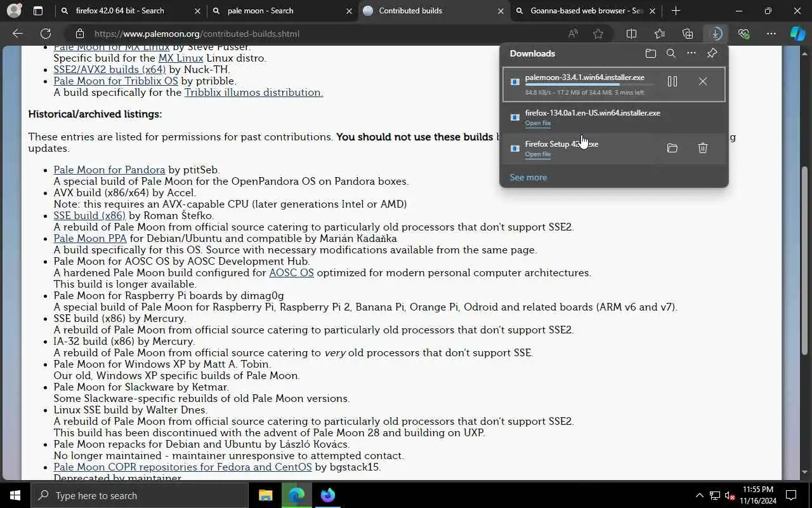812x508 pixels.
Task: Open the taskbar clock and date
Action: (757, 495)
